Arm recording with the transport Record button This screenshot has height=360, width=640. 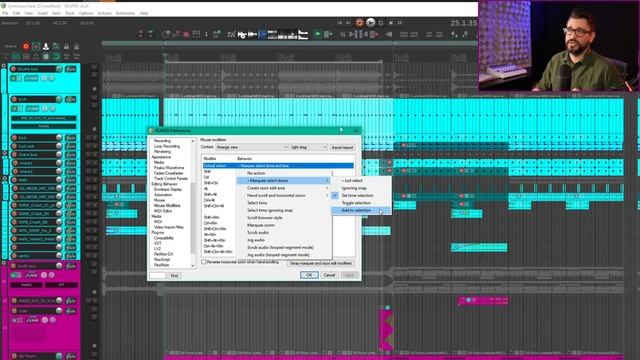[359, 23]
